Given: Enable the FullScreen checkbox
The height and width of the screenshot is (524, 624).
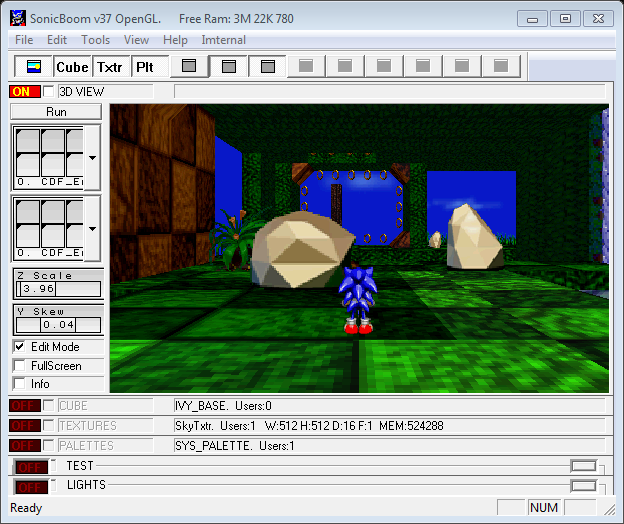Looking at the screenshot, I should pyautogui.click(x=20, y=366).
